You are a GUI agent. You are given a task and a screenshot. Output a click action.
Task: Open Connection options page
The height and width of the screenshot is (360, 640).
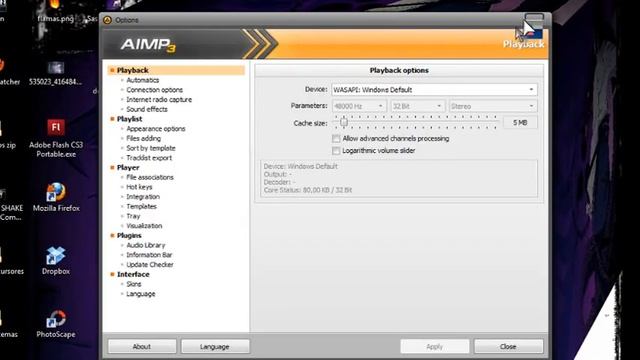[x=154, y=90]
